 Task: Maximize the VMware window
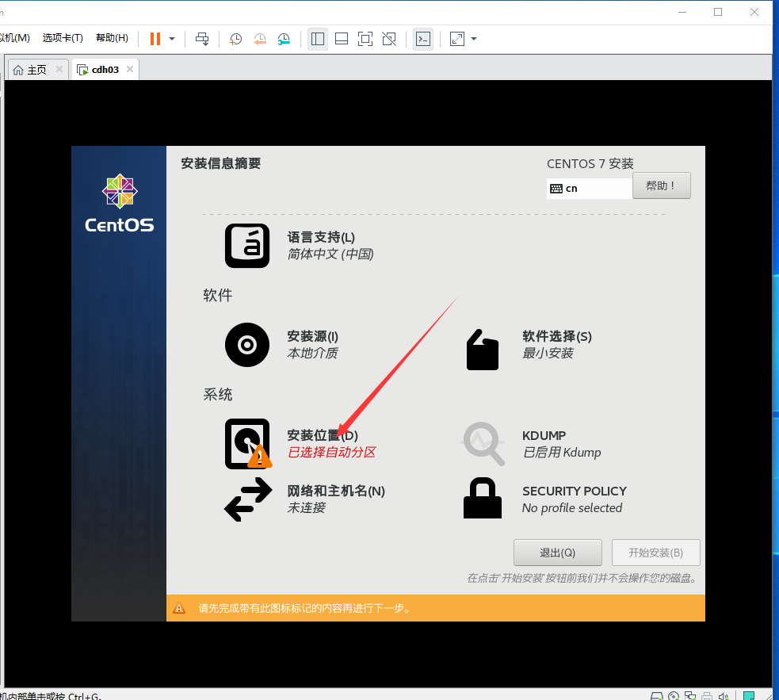tap(718, 12)
